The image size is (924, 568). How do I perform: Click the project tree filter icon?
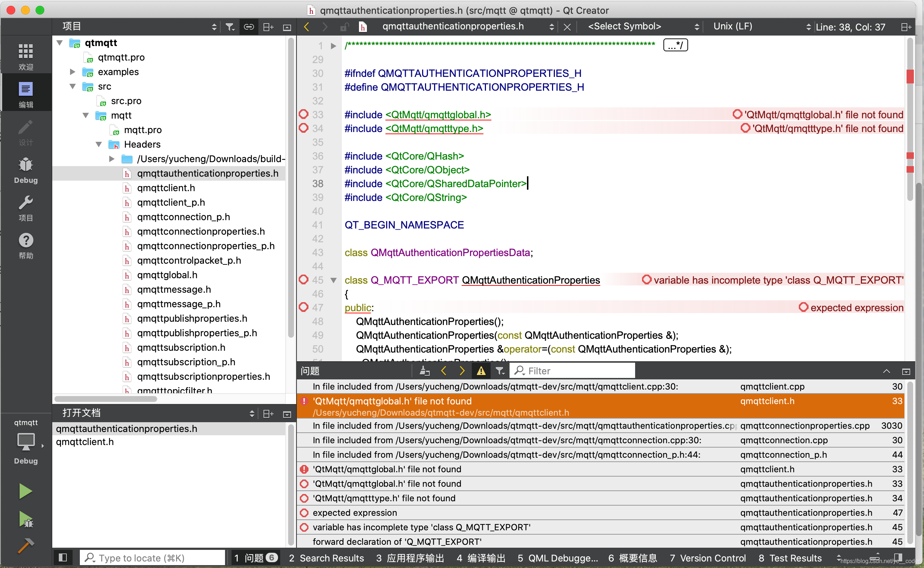[x=230, y=27]
